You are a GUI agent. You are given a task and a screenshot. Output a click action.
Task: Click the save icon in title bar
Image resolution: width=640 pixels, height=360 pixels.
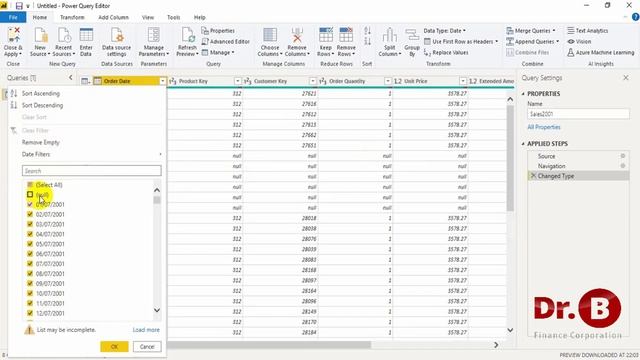pos(19,6)
